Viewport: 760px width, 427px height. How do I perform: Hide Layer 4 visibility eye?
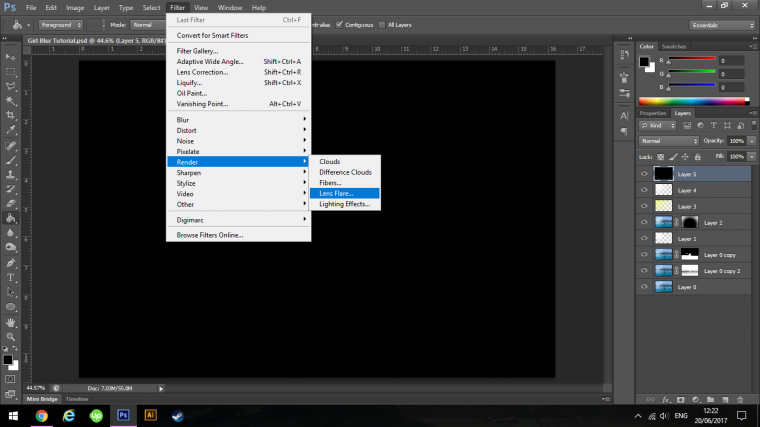click(644, 190)
